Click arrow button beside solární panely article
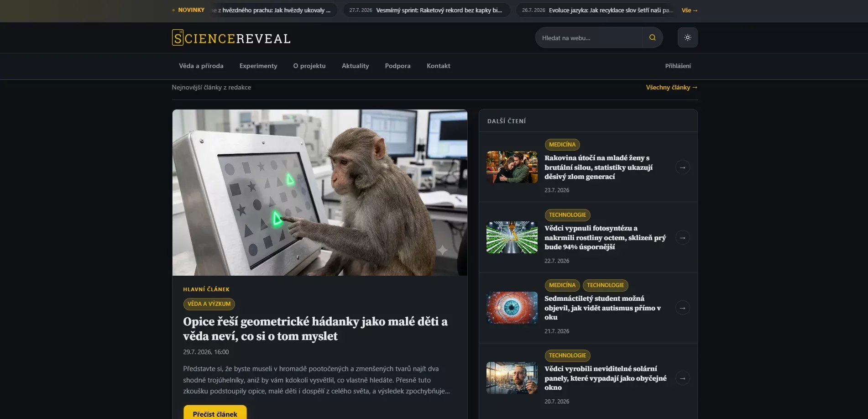The image size is (868, 419). 682,378
